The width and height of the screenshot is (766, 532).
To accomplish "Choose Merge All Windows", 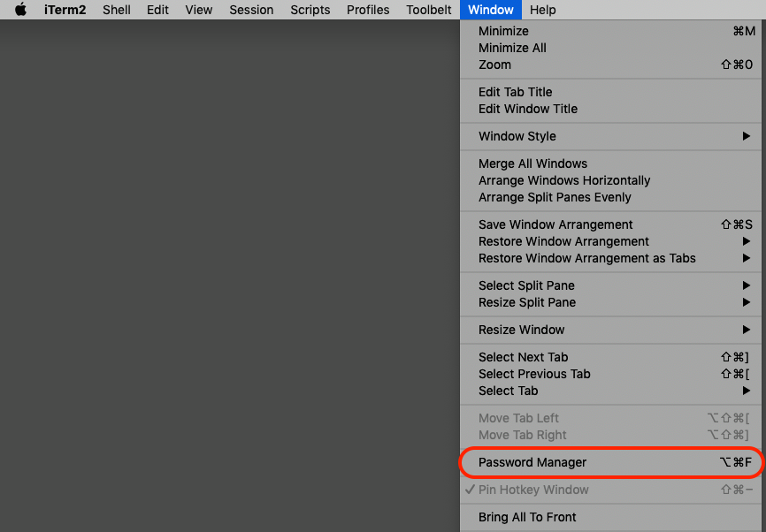I will (610, 163).
